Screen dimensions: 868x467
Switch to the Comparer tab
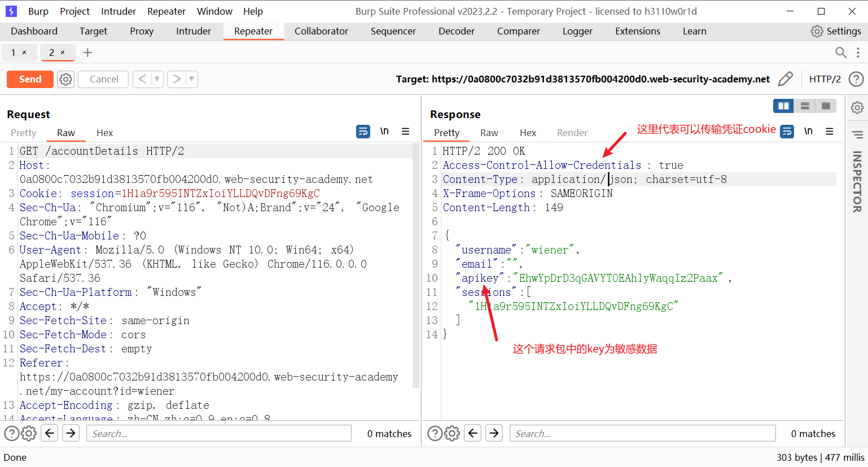coord(519,31)
